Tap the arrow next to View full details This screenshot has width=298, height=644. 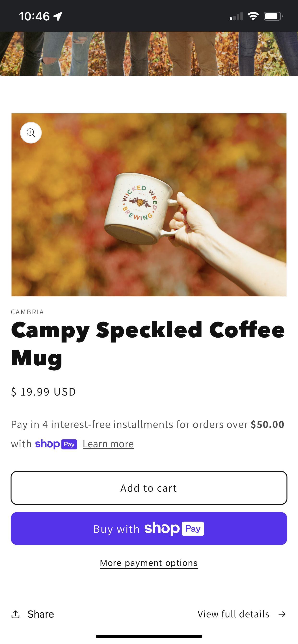coord(282,614)
